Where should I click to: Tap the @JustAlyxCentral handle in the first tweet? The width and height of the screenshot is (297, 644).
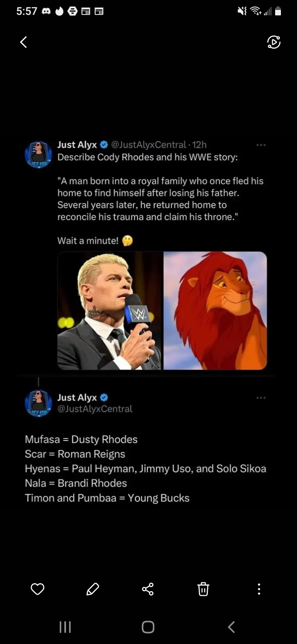149,144
